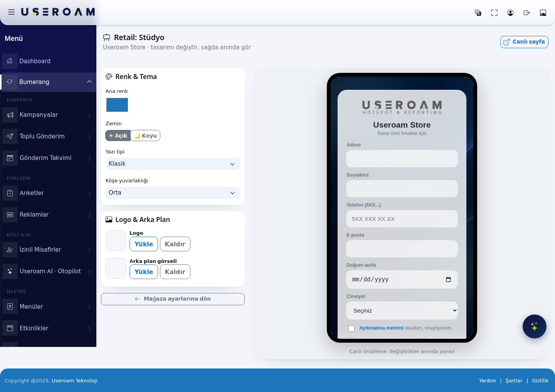Open the Canlı sayfa live page
This screenshot has width=555, height=392.
[x=524, y=42]
